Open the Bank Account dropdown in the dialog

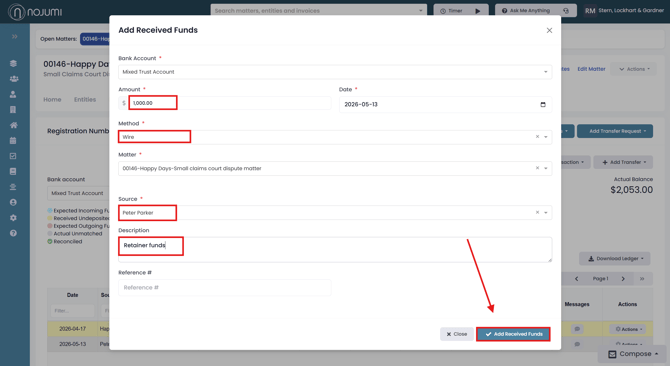pos(335,72)
